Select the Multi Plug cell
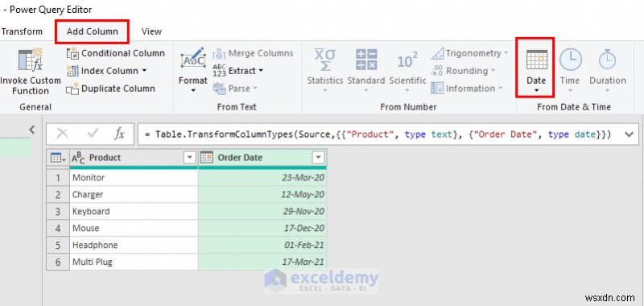The height and width of the screenshot is (306, 644). click(134, 262)
